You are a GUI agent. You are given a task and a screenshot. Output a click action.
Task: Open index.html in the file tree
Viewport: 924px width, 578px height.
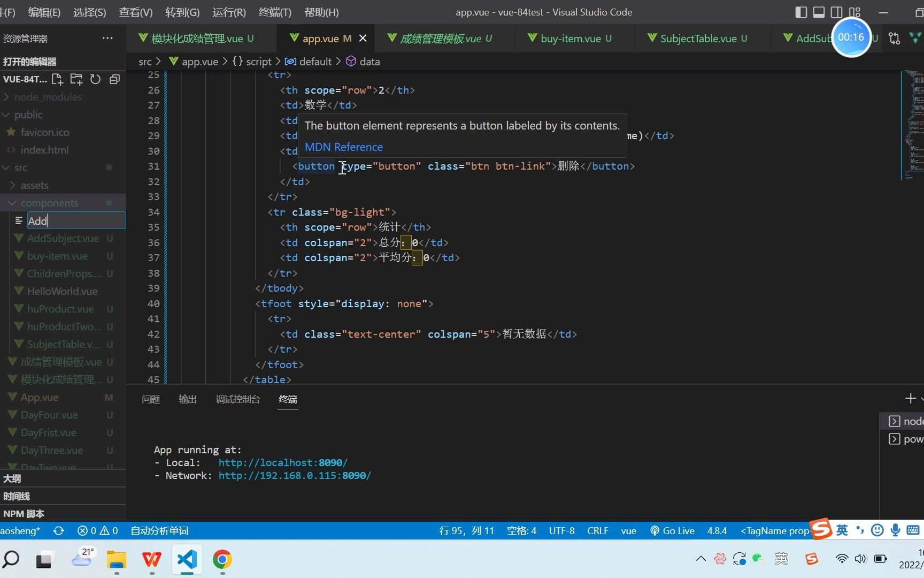(x=63, y=150)
